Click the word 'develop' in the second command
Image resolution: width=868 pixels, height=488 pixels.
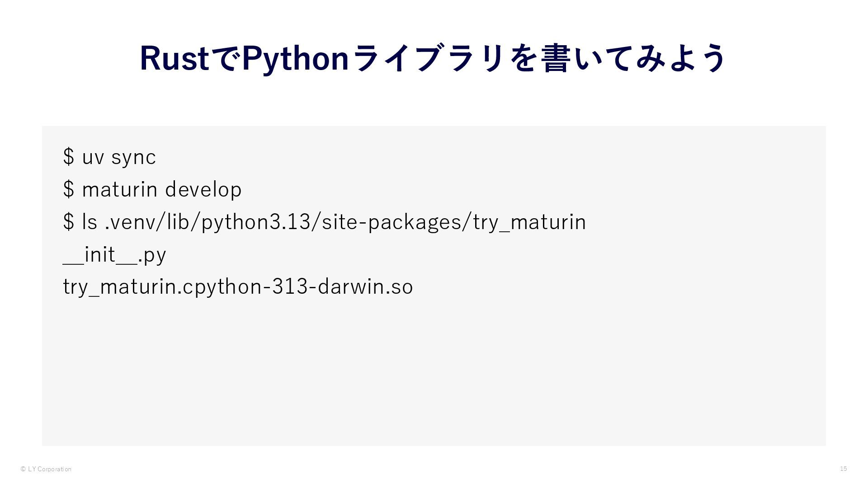(x=203, y=189)
